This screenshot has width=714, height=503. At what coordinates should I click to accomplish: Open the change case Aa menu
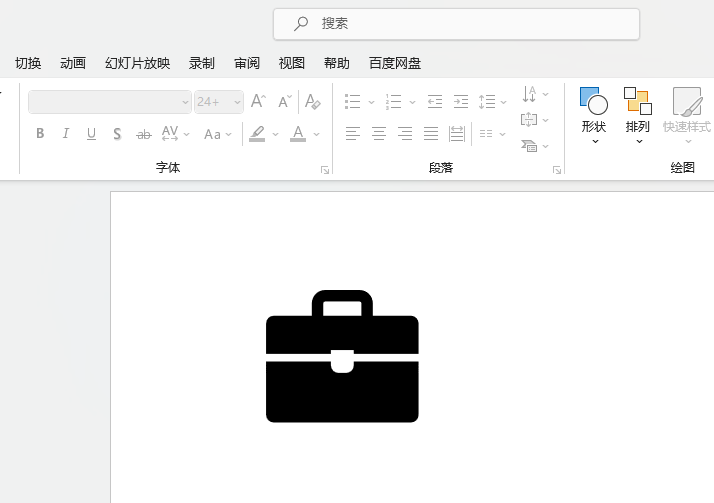coord(218,134)
